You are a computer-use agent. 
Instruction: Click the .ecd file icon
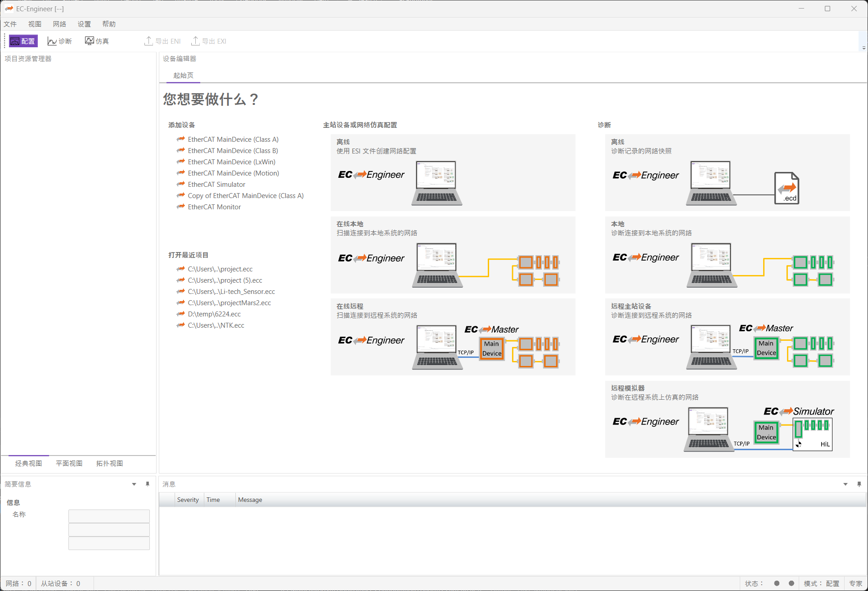point(787,188)
